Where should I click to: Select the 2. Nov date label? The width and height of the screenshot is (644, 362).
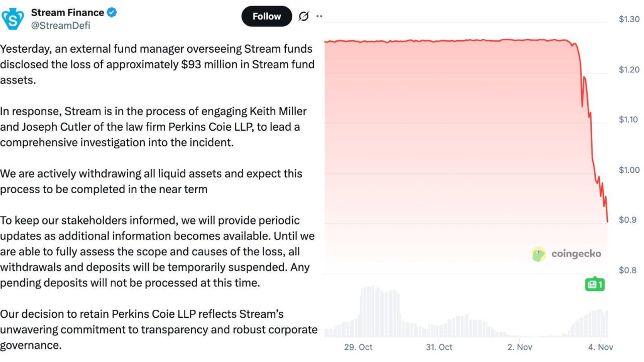[520, 347]
